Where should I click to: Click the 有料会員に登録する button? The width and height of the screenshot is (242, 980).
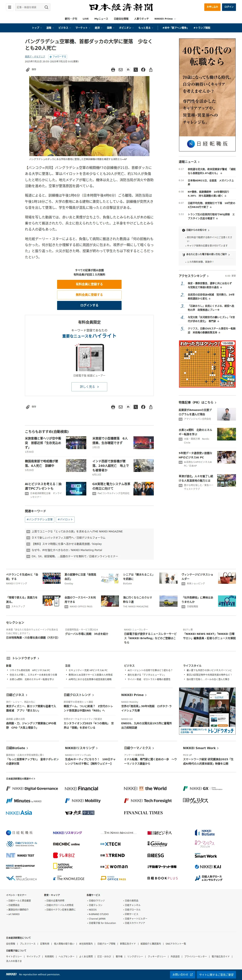89,284
